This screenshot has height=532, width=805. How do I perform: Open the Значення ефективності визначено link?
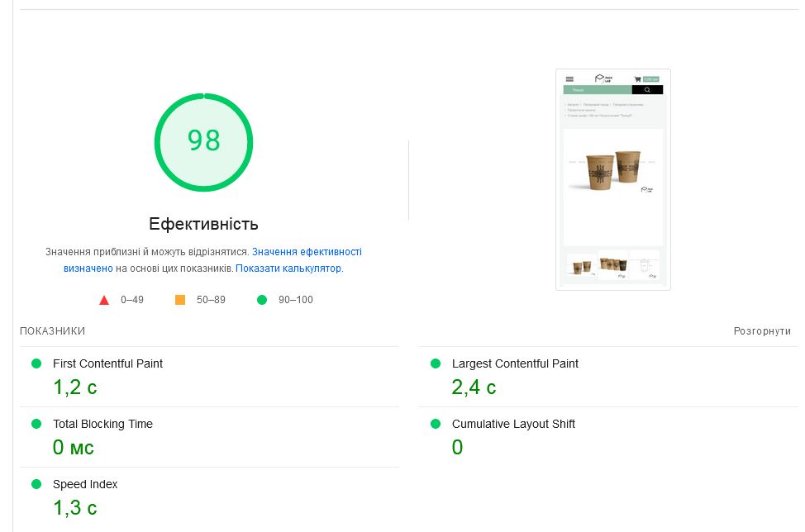[x=306, y=252]
